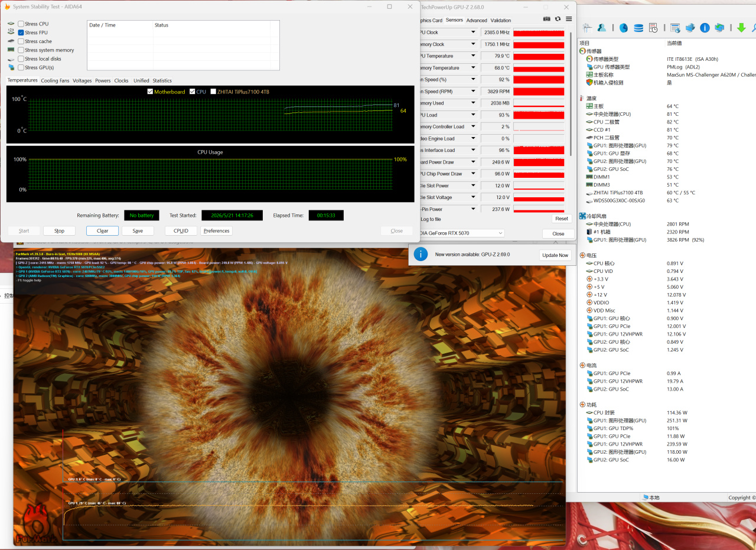Enable the Stress GPU(s) checkbox

(x=21, y=67)
